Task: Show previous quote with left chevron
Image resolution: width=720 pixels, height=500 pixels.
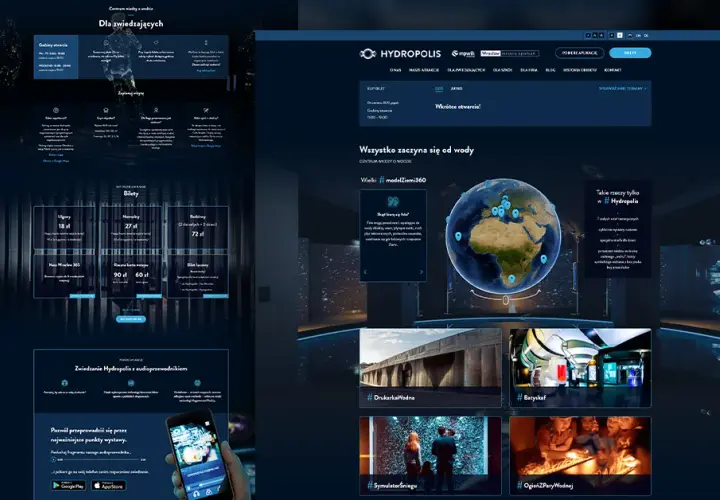Action: [x=366, y=272]
